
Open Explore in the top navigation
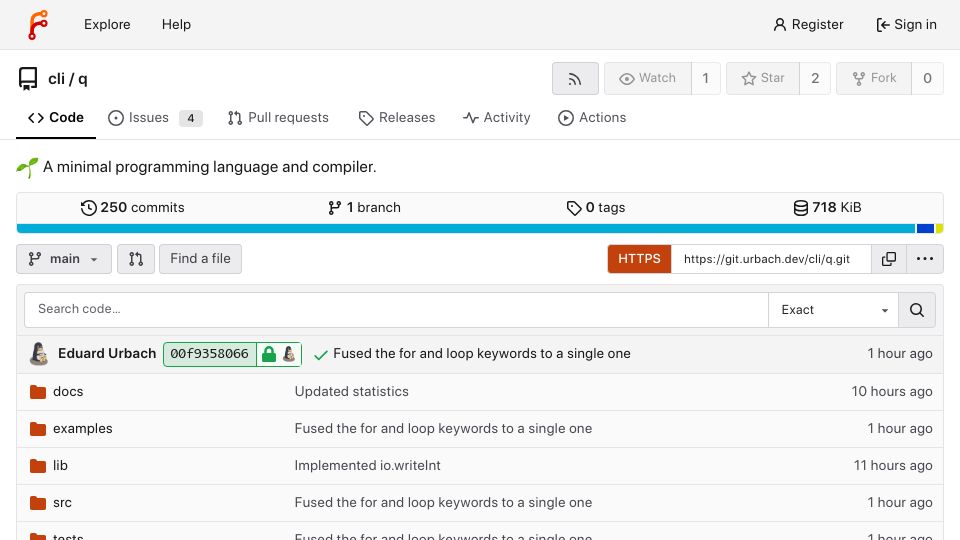point(107,24)
